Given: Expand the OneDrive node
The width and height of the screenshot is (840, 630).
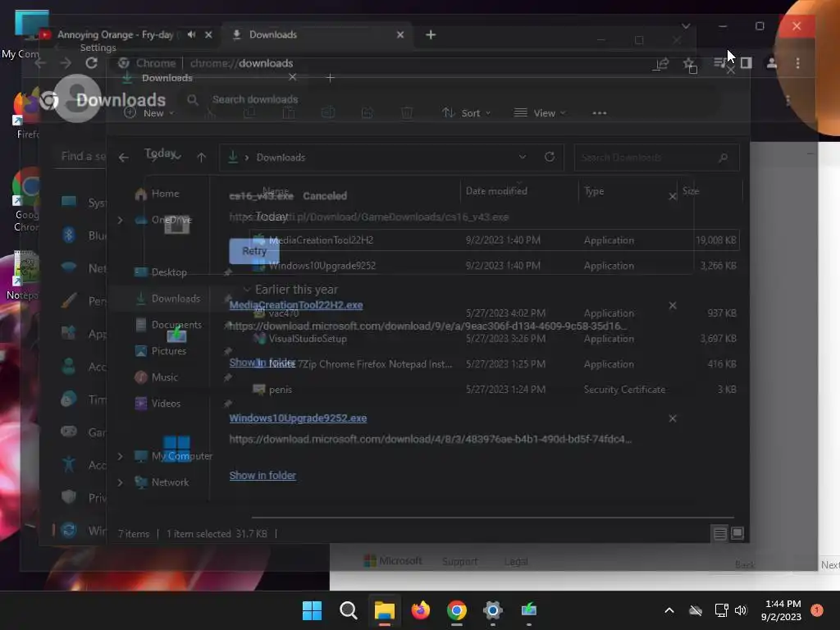Looking at the screenshot, I should 121,220.
